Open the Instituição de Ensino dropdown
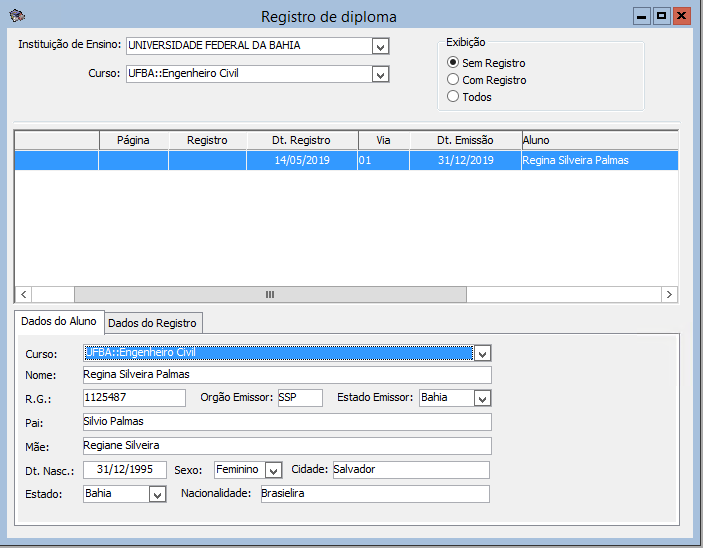Image resolution: width=703 pixels, height=550 pixels. coord(380,46)
